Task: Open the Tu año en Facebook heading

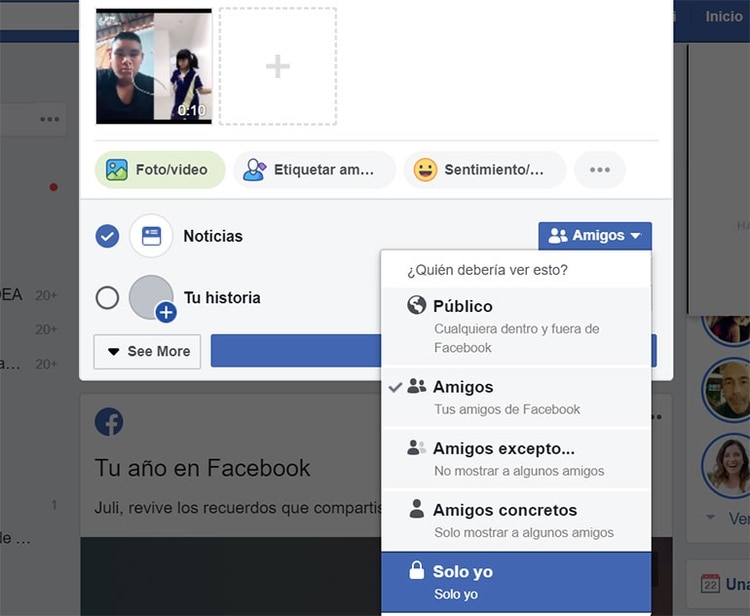Action: pyautogui.click(x=202, y=468)
